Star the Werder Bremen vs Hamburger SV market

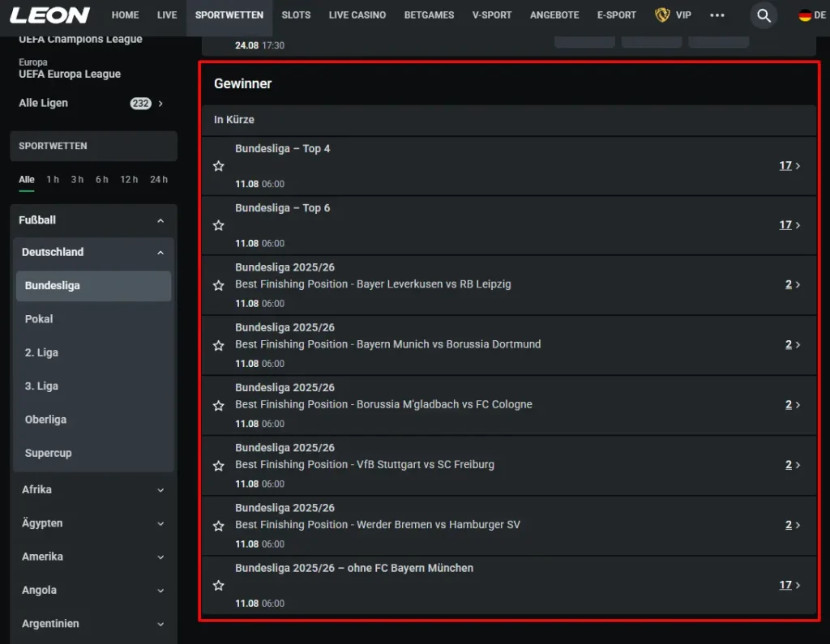(x=219, y=526)
